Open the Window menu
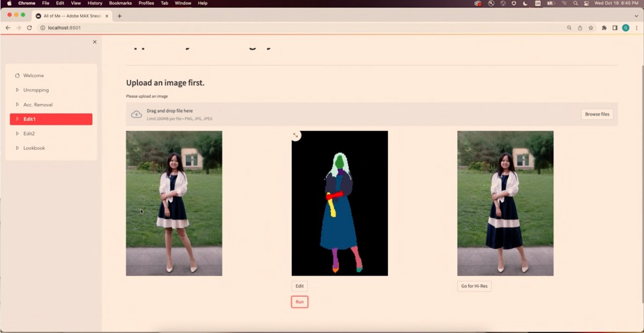 pos(183,3)
